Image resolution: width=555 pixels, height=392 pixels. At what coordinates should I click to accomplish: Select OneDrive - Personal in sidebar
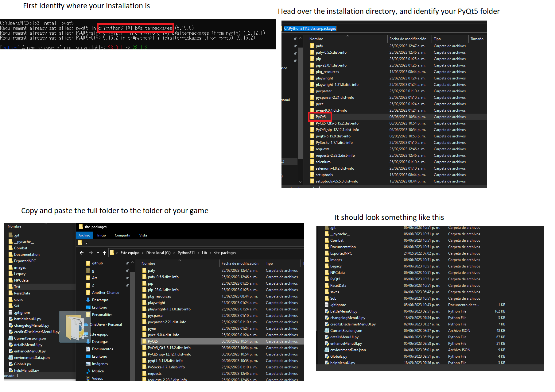pos(106,325)
